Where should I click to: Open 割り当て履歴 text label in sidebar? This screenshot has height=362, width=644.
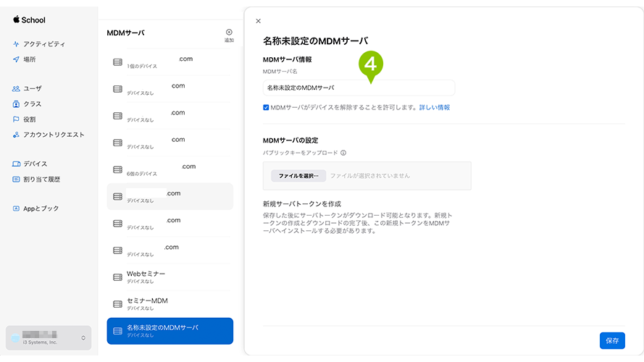[42, 180]
